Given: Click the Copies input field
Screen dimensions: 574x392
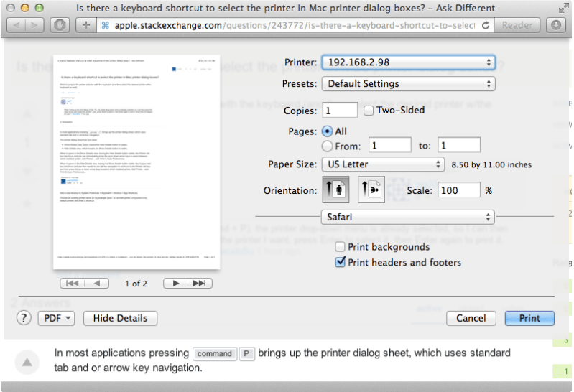Looking at the screenshot, I should pyautogui.click(x=340, y=110).
